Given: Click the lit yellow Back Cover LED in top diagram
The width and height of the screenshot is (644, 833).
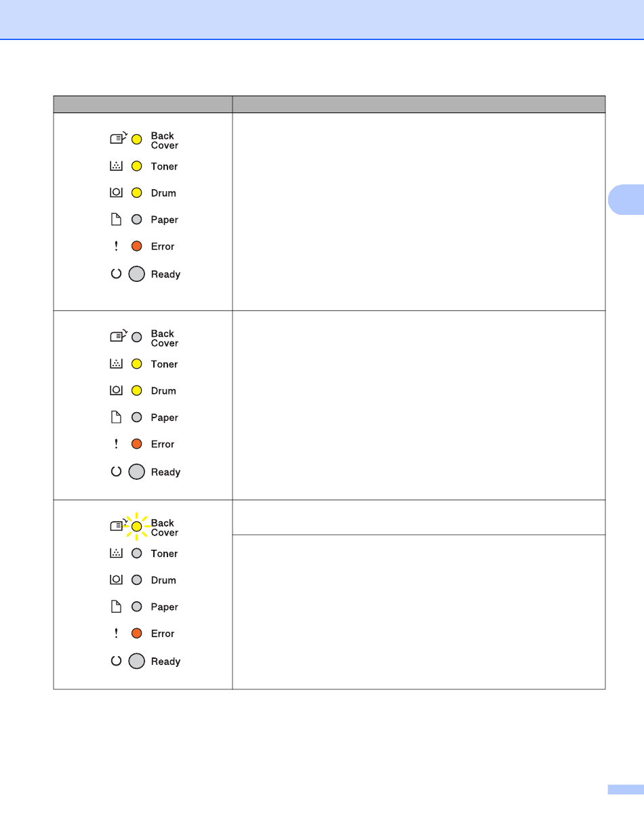Looking at the screenshot, I should point(136,140).
